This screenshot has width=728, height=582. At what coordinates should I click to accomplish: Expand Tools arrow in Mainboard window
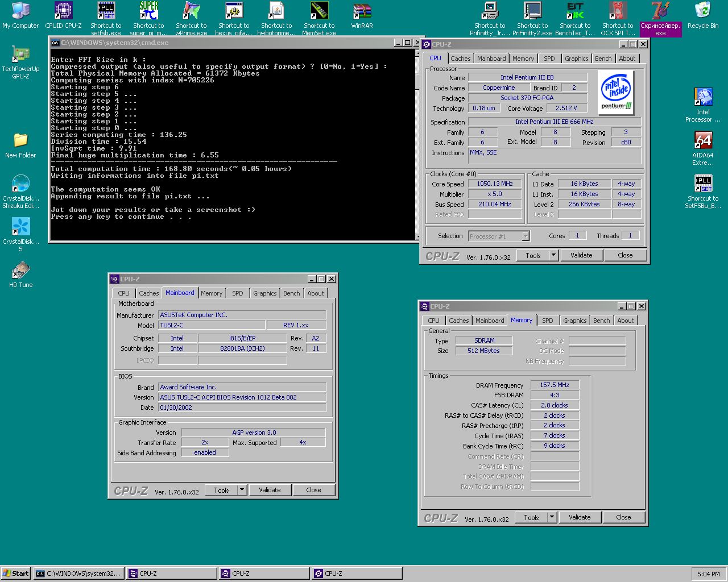[x=242, y=490]
